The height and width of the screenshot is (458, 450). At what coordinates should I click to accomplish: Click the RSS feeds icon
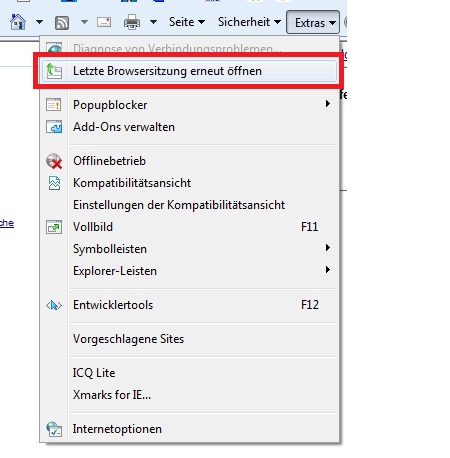62,23
